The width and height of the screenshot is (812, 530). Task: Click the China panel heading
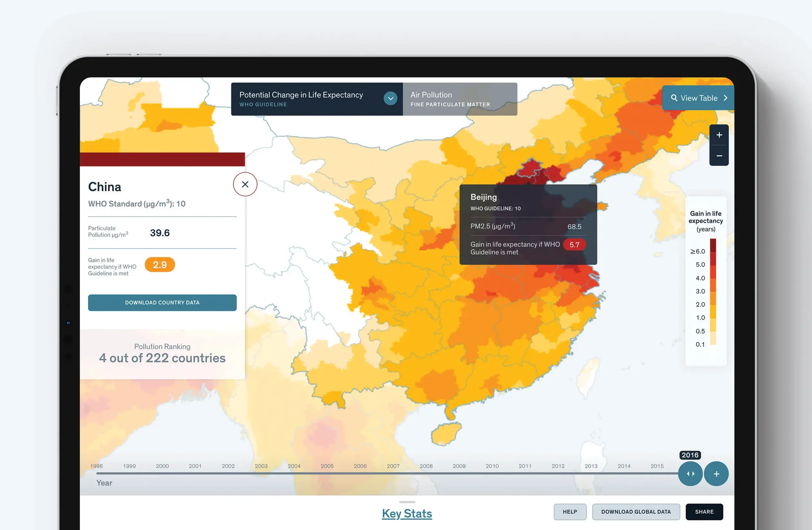coord(104,187)
